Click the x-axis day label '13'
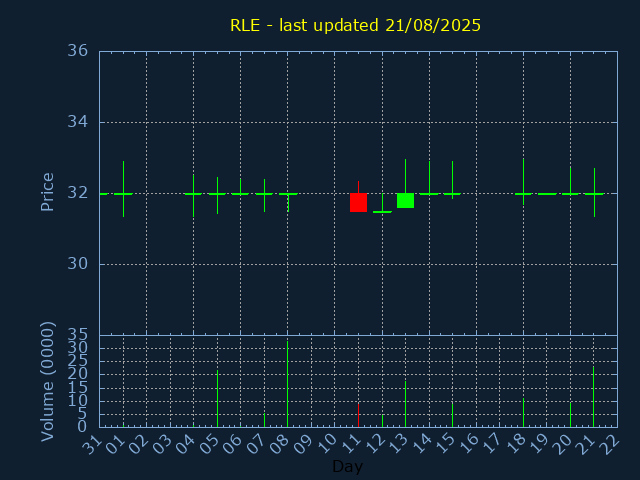Image resolution: width=640 pixels, height=480 pixels. (398, 443)
